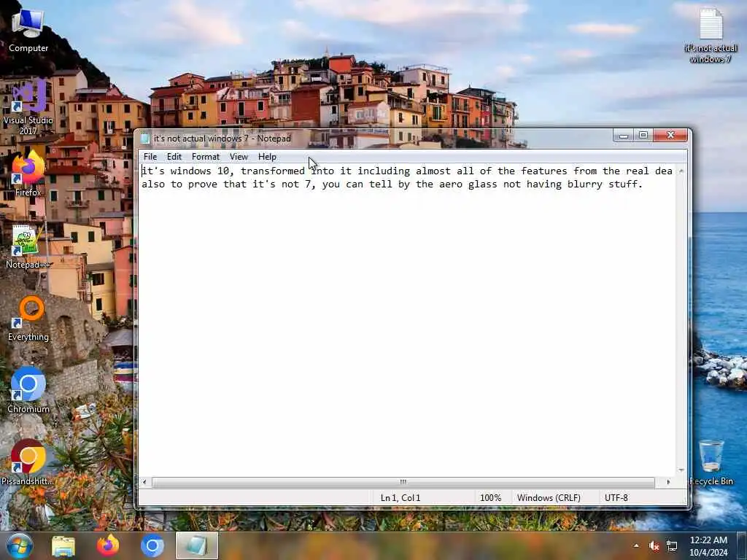Maximize the Notepad window

643,136
